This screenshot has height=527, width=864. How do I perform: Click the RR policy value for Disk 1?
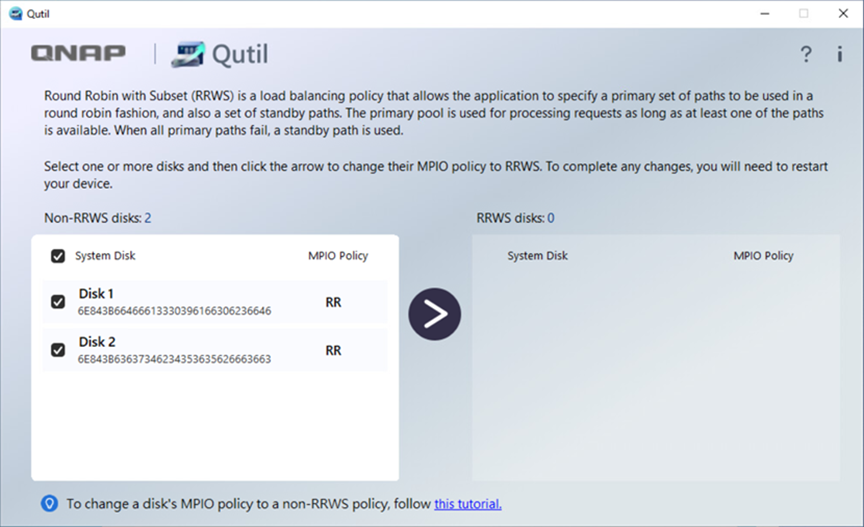(x=333, y=302)
